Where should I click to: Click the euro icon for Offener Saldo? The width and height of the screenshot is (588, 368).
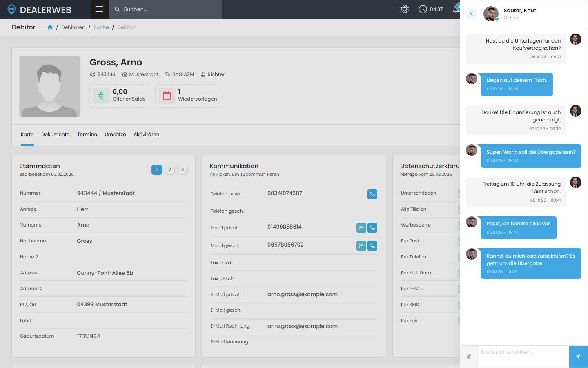pos(101,96)
